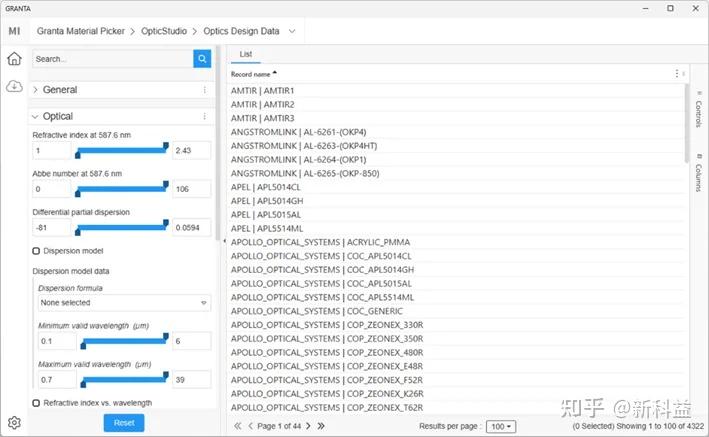The image size is (709, 437).
Task: Select record APOLLO_OPTICAL_SYSTEMS | ACRYLIC_PMMA
Action: [x=320, y=242]
